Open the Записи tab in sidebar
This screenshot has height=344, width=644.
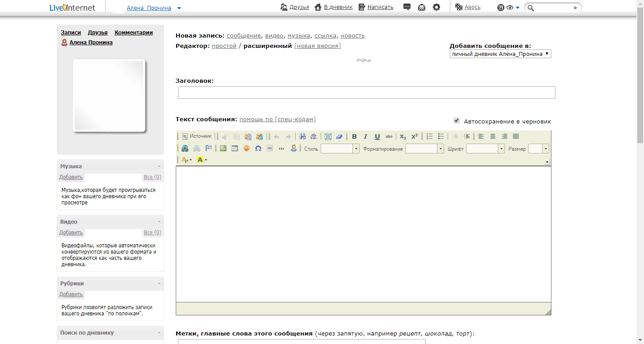click(x=71, y=33)
